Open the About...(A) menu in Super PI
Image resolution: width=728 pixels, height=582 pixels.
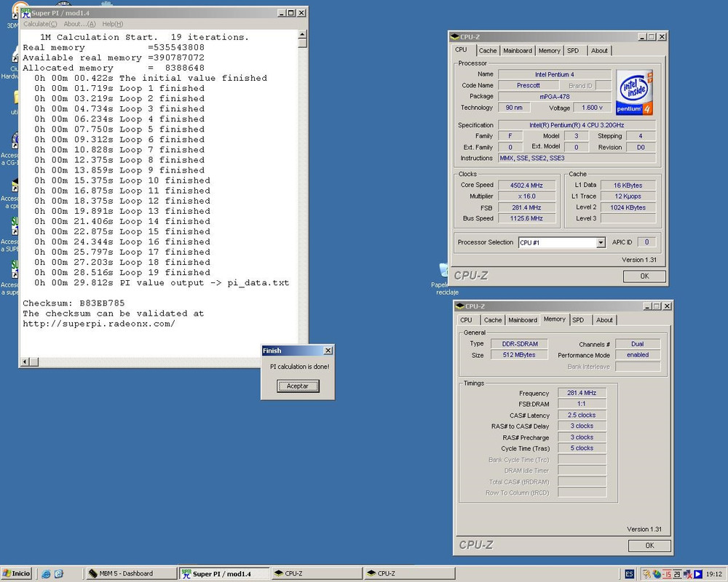pyautogui.click(x=79, y=24)
